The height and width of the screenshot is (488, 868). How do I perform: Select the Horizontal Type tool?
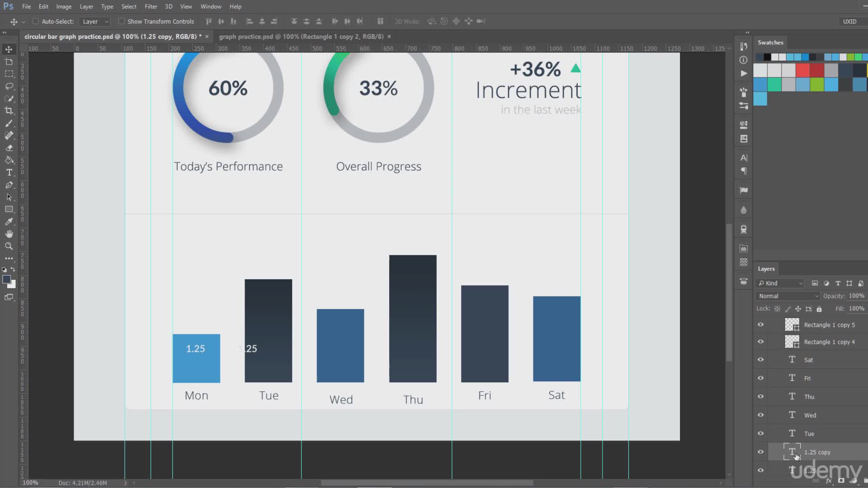pyautogui.click(x=9, y=173)
